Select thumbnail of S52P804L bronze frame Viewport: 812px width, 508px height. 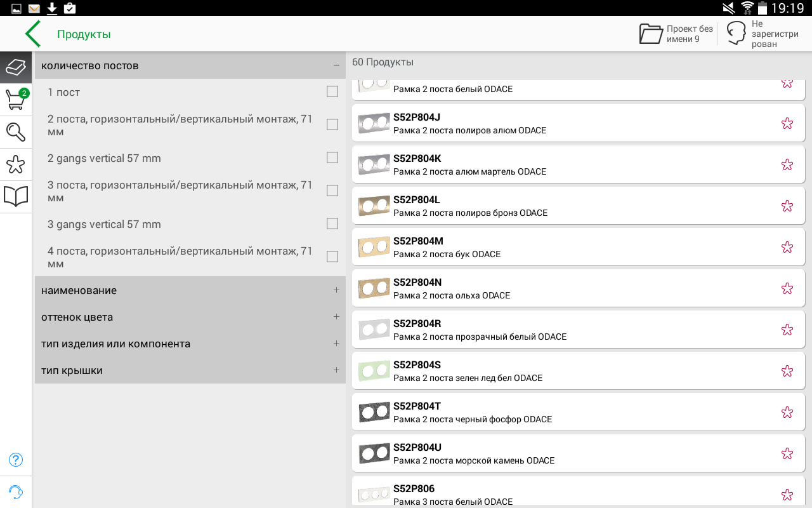(374, 206)
